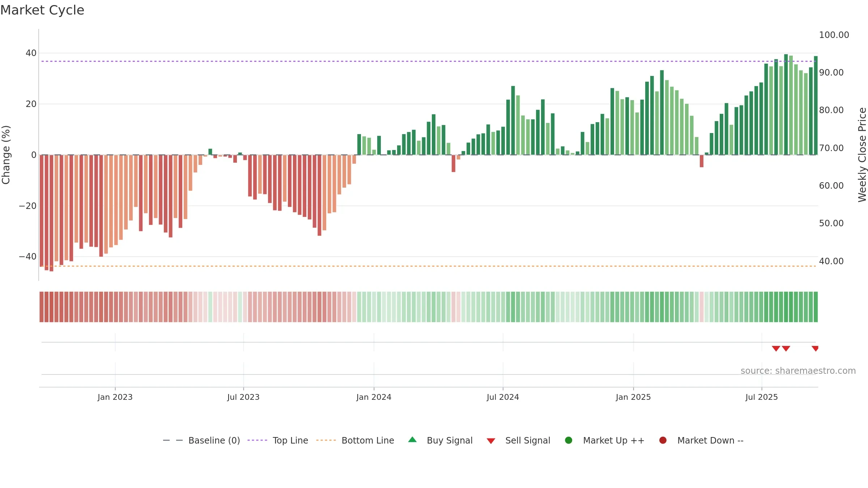Click the 40.00 price axis label
868x488 pixels.
pyautogui.click(x=831, y=261)
